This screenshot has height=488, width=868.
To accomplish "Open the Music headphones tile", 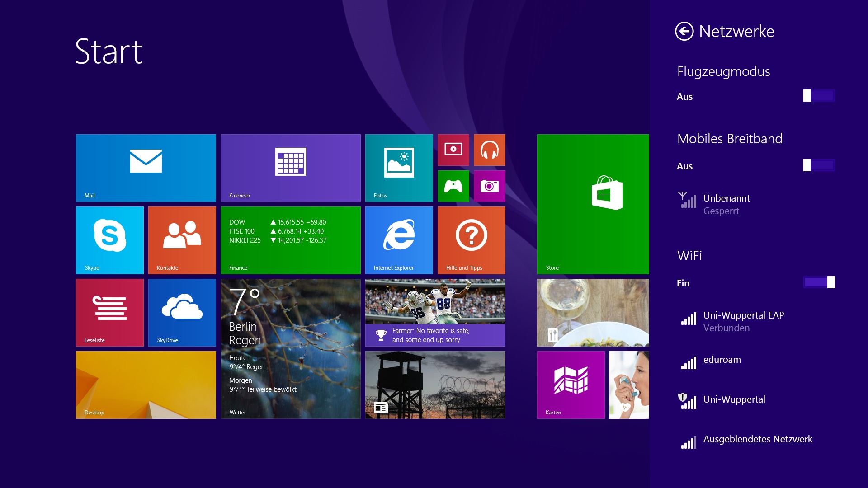I will [x=489, y=150].
